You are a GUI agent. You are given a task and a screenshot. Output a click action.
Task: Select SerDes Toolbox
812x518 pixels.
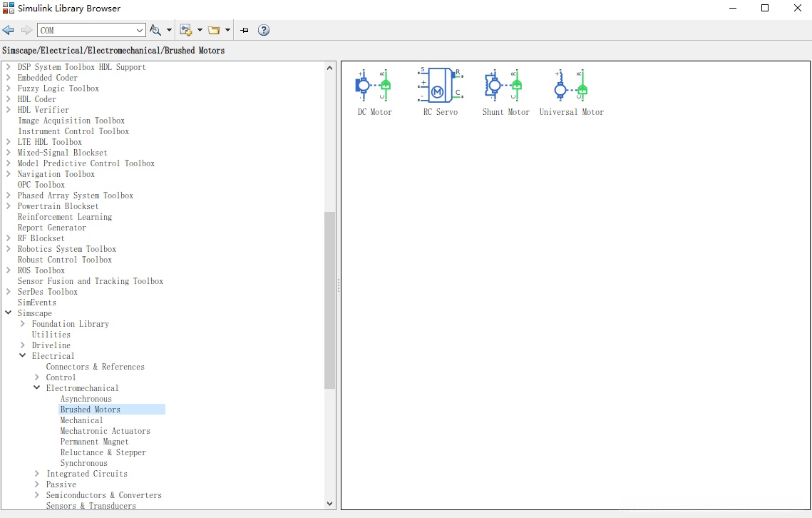coord(48,291)
